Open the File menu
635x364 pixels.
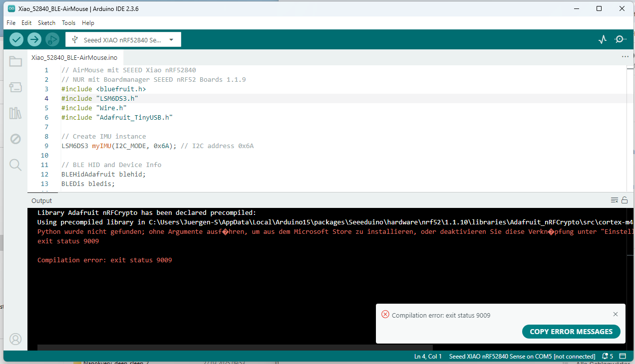[11, 23]
